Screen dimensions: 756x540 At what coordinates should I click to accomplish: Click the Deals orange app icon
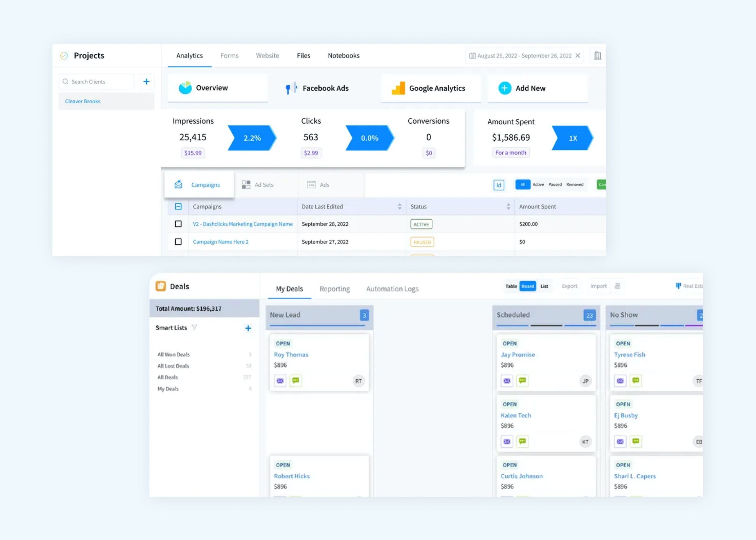[161, 286]
